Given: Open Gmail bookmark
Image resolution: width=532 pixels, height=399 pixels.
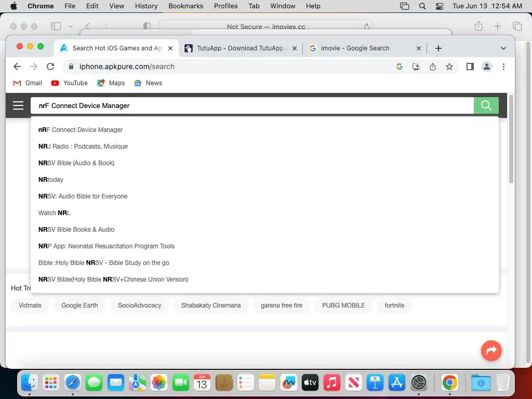Looking at the screenshot, I should (x=28, y=83).
